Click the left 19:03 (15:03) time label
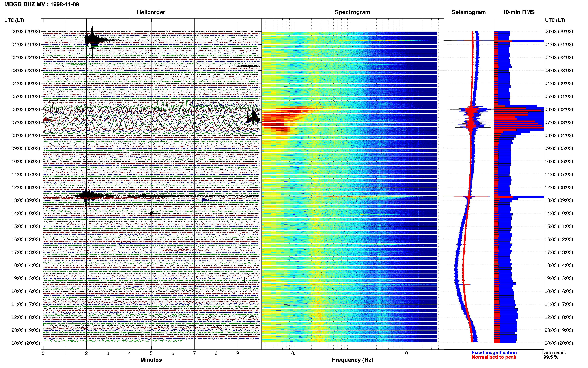This screenshot has height=368, width=588. point(26,278)
